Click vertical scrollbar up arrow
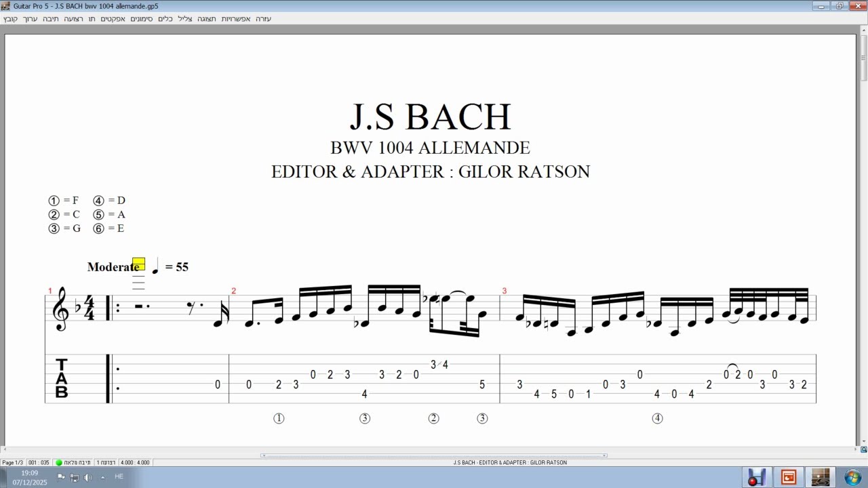This screenshot has width=868, height=488. tap(864, 30)
